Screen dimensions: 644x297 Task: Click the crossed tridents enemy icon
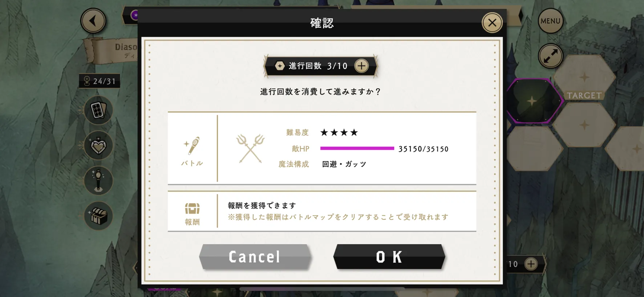pos(250,148)
